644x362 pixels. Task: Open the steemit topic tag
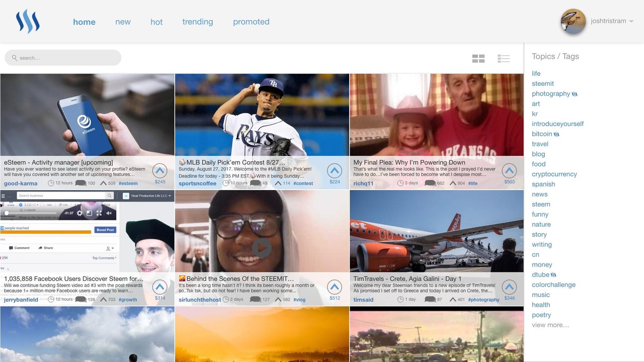(543, 83)
